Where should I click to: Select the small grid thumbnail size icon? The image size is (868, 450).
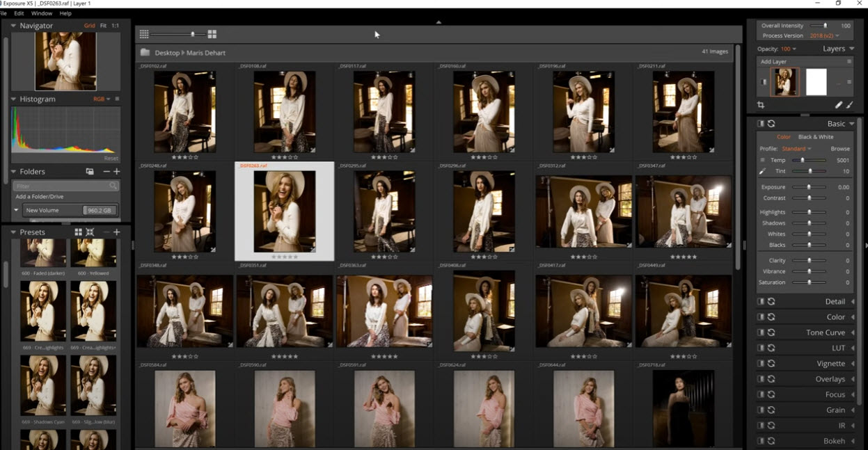point(144,34)
